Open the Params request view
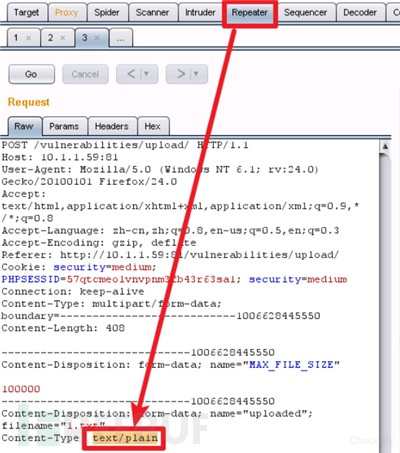Image resolution: width=400 pixels, height=453 pixels. pos(64,126)
